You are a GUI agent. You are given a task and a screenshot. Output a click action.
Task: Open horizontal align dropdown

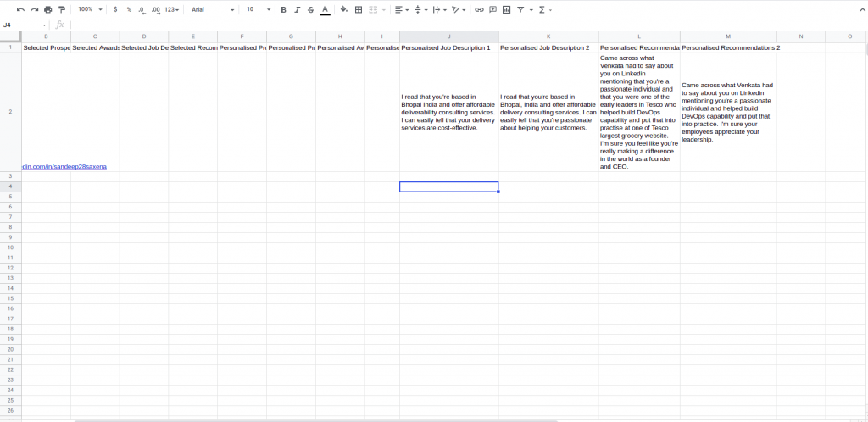(401, 9)
